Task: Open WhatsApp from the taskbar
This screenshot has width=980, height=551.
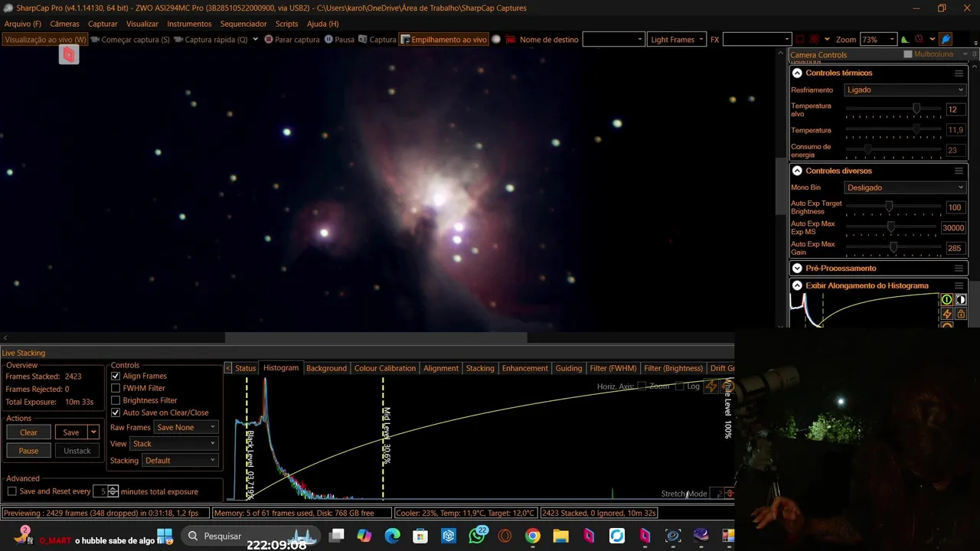Action: [x=478, y=536]
